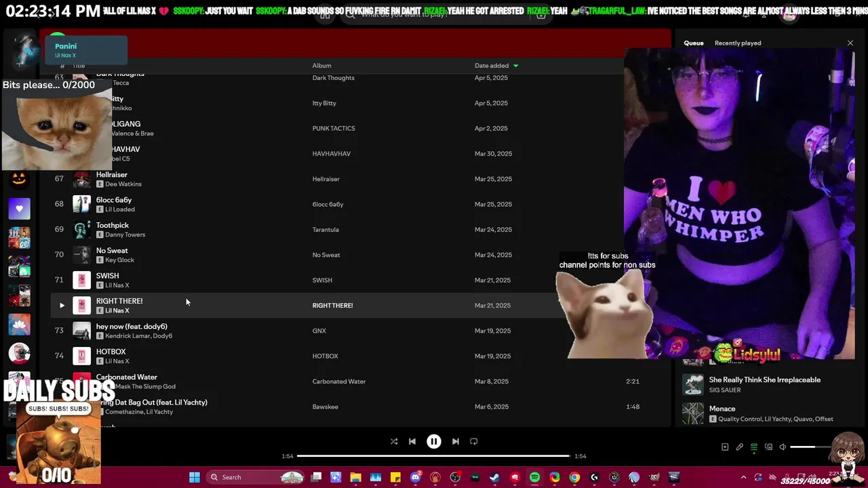Open the HAVHAVHAV album link
868x488 pixels.
(332, 154)
